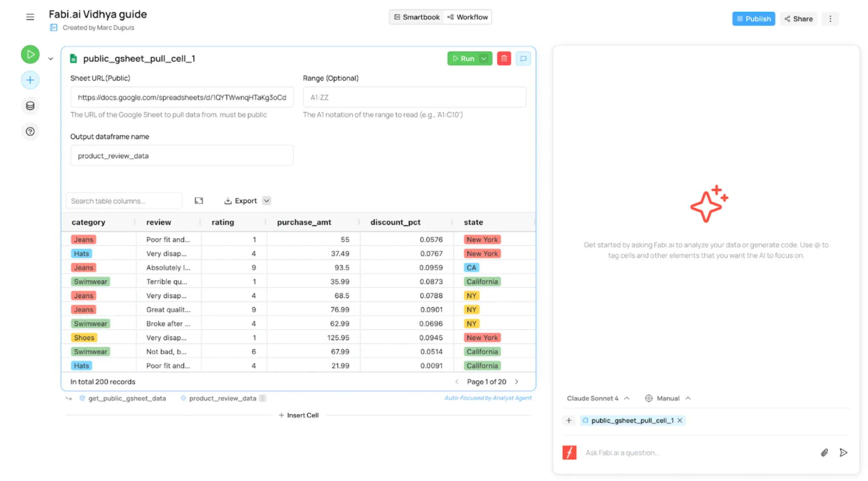This screenshot has width=868, height=481.
Task: Add context with the plus icon in chat
Action: [x=569, y=420]
